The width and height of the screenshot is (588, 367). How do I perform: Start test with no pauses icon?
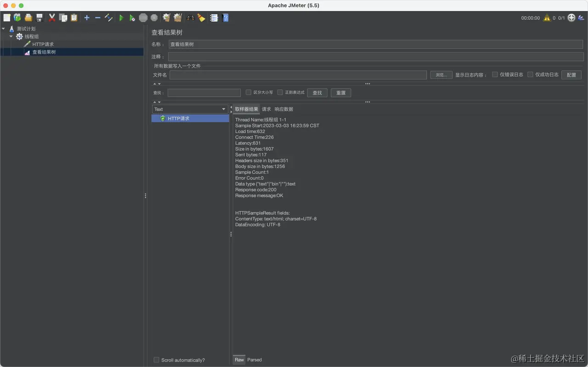pos(132,18)
